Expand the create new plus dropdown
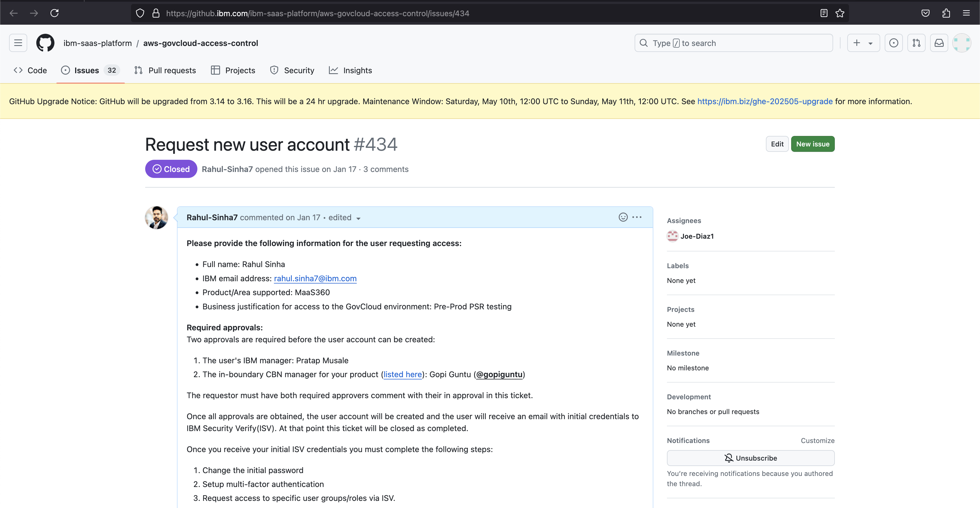The image size is (980, 508). point(863,43)
